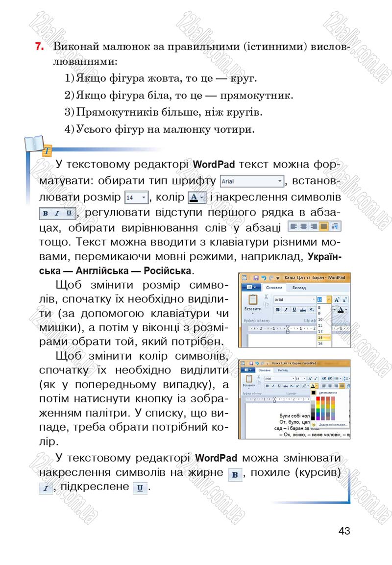This screenshot has width=392, height=565.
Task: Select Вигляд tab in upper WordPad
Action: pos(299,288)
